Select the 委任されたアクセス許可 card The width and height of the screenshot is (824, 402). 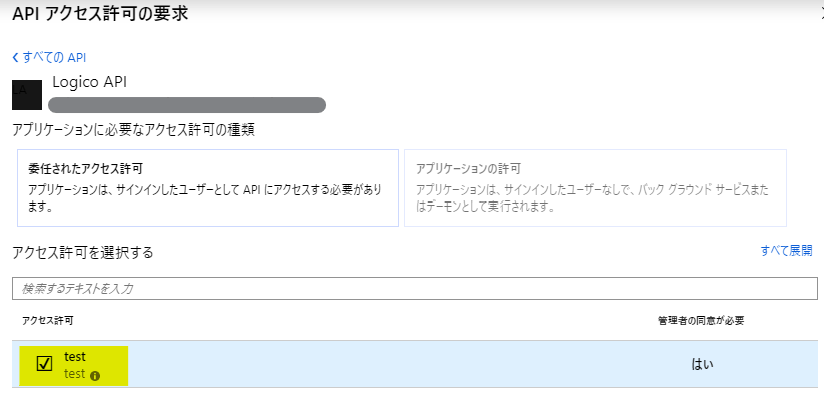pyautogui.click(x=207, y=188)
